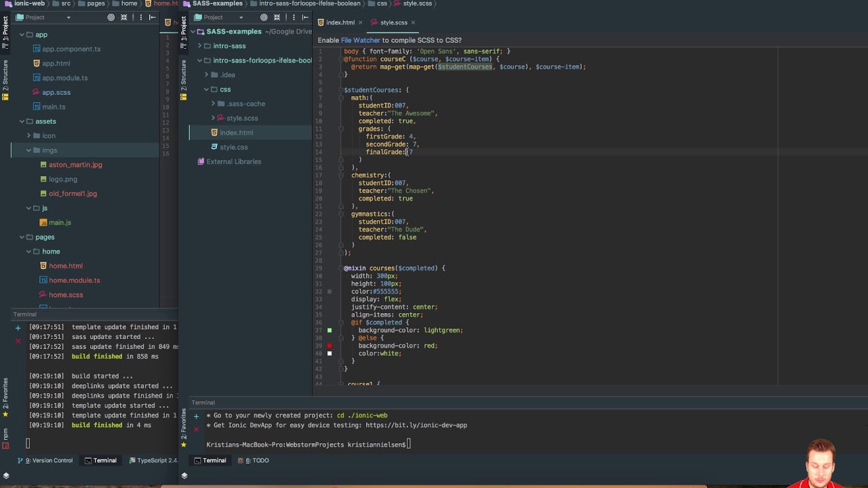
Task: Expand the .sass-cache folder
Action: [x=213, y=104]
